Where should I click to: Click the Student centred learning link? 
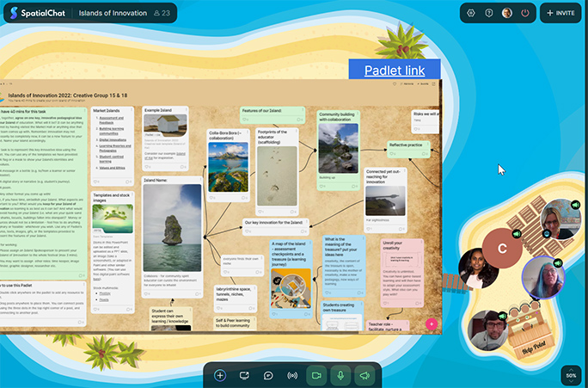pos(112,158)
